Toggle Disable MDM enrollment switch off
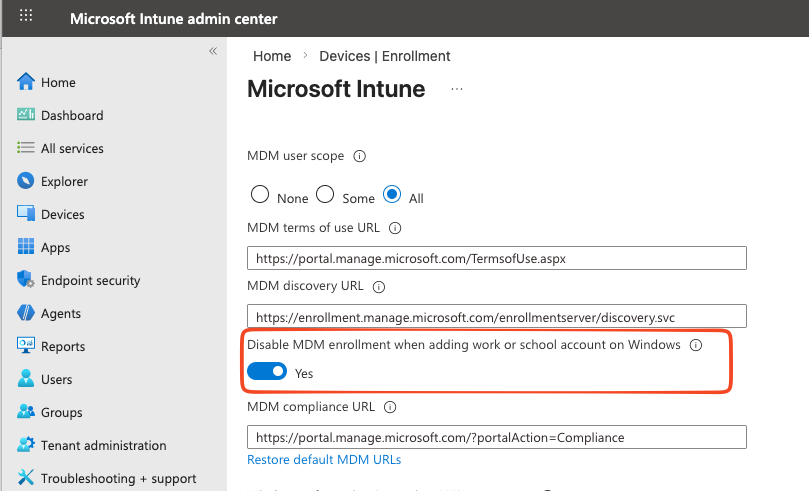Viewport: 809px width, 491px height. [266, 372]
